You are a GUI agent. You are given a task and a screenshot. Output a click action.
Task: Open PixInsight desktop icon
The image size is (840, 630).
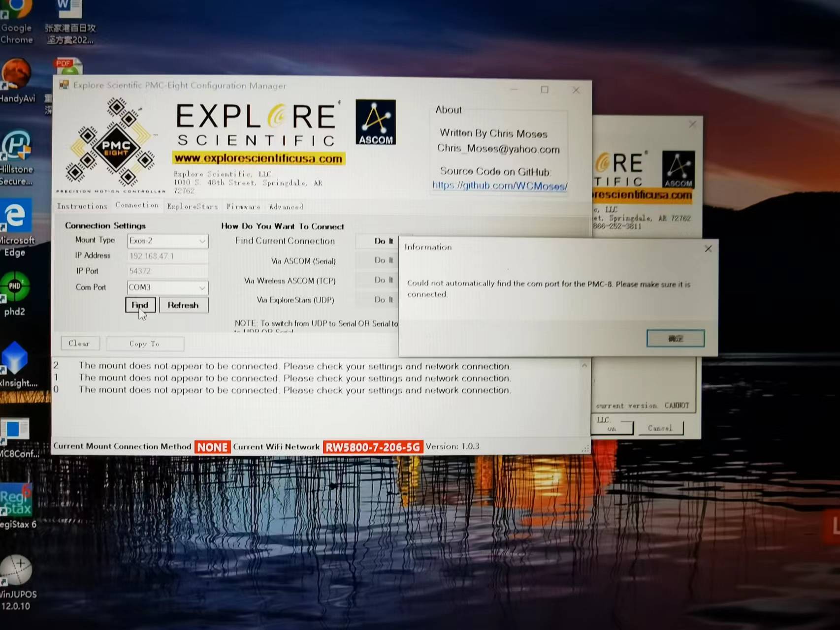pyautogui.click(x=17, y=364)
